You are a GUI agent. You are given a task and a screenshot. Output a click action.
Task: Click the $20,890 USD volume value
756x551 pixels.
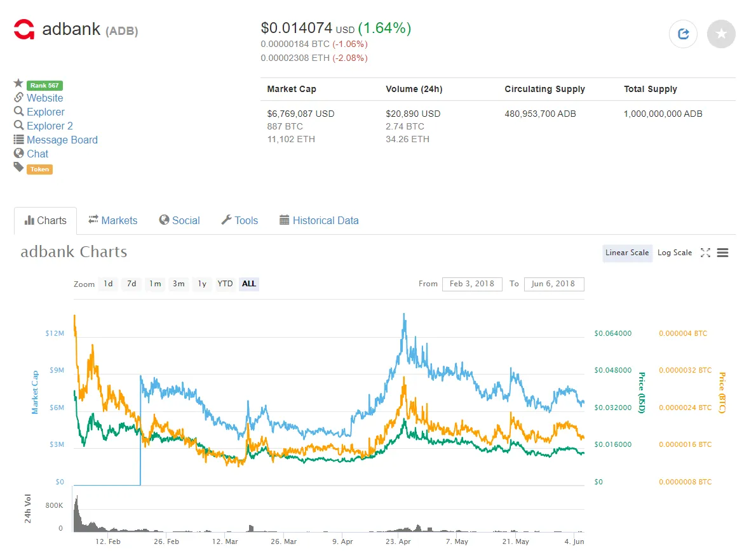[x=413, y=114]
